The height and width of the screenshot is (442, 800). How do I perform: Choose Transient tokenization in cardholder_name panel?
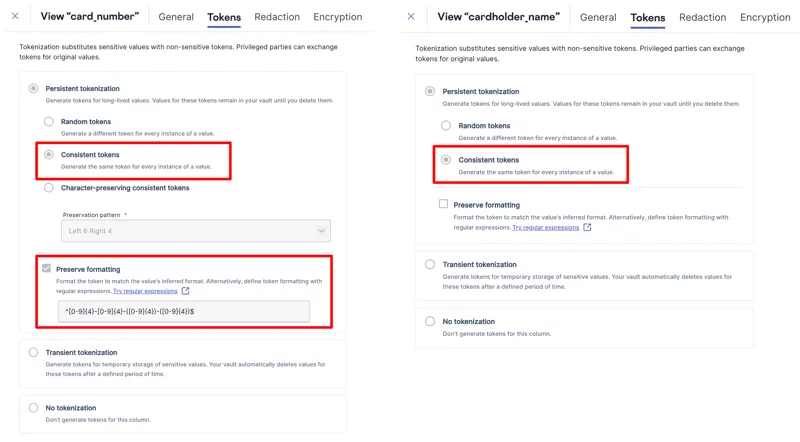430,265
